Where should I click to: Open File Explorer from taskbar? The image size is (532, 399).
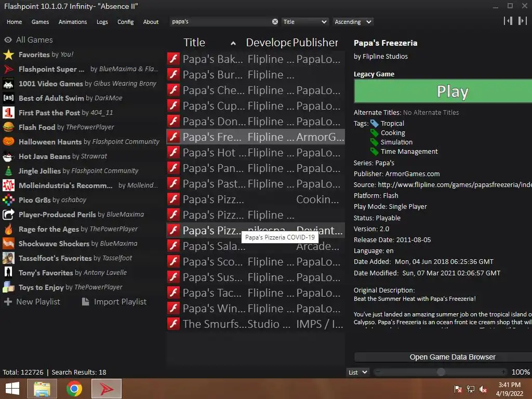point(42,389)
